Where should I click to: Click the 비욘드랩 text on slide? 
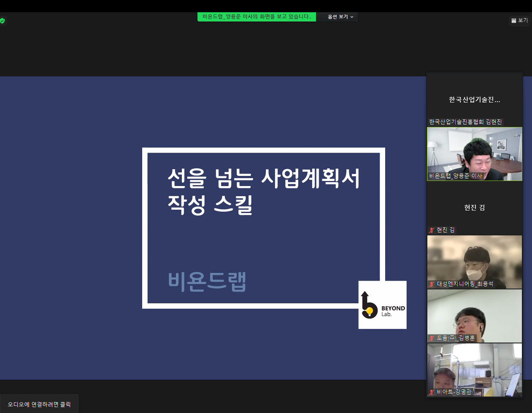click(207, 282)
